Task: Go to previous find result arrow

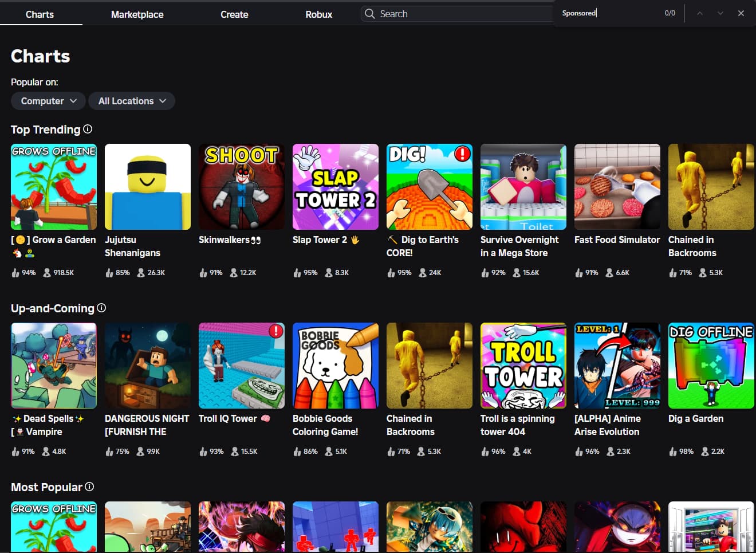Action: coord(699,13)
